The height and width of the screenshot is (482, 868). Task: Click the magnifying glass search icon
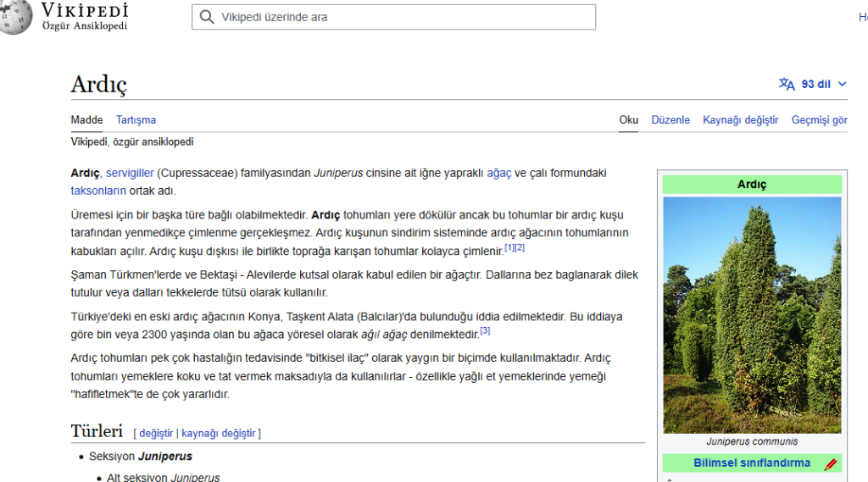tap(207, 17)
